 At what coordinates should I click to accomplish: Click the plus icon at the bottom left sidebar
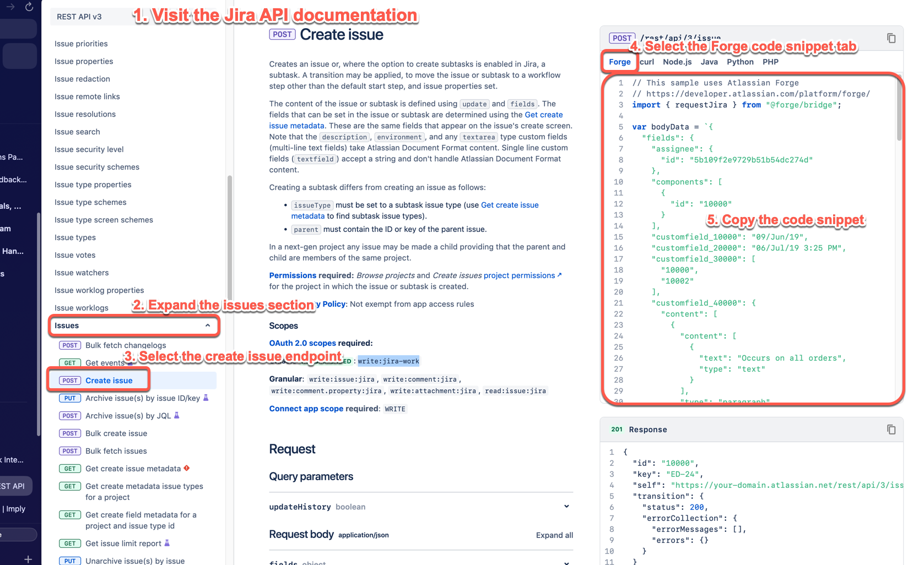(x=28, y=559)
